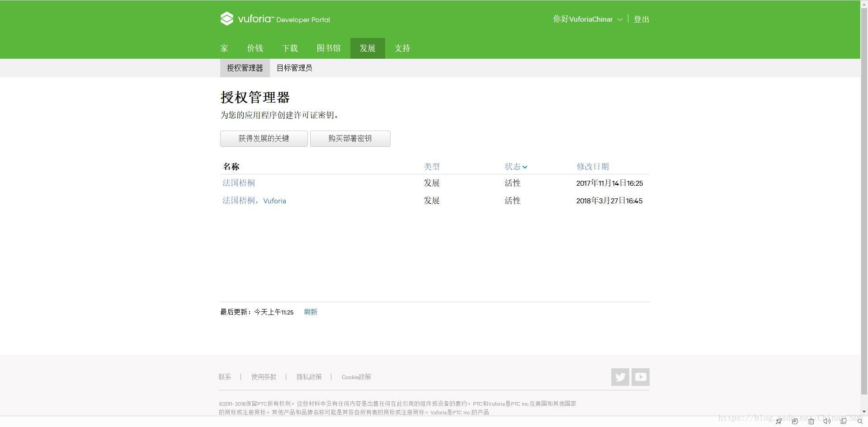The height and width of the screenshot is (427, 868).
Task: Open 使用条款 footer link
Action: click(x=264, y=377)
